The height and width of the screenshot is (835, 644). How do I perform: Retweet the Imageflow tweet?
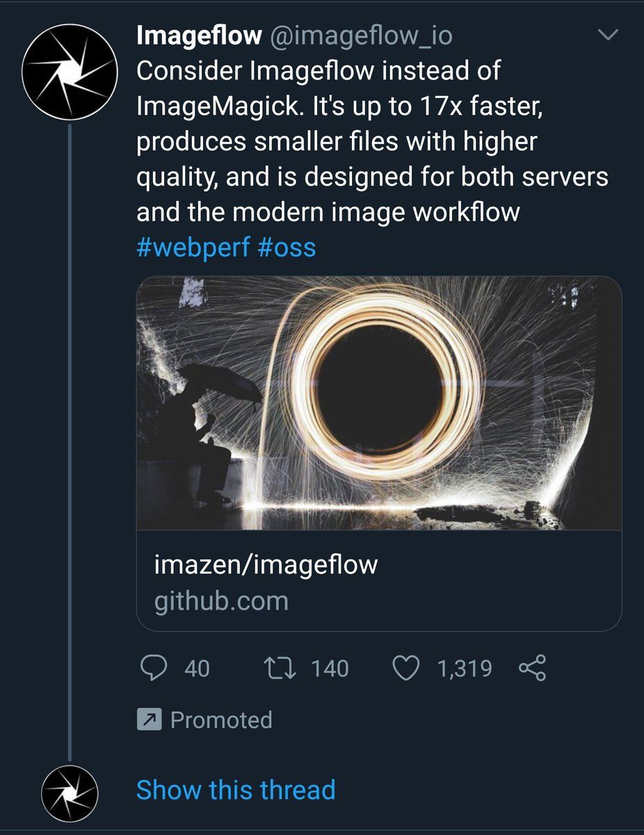(282, 669)
